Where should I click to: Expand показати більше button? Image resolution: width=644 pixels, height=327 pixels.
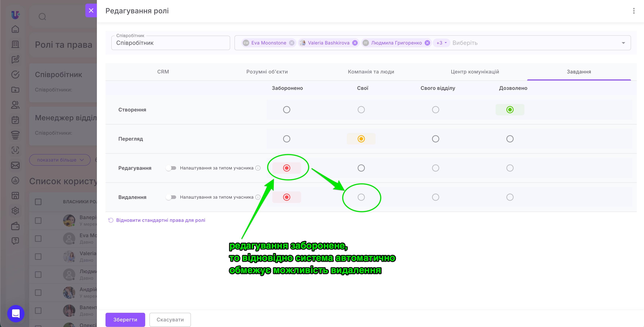[x=60, y=160]
